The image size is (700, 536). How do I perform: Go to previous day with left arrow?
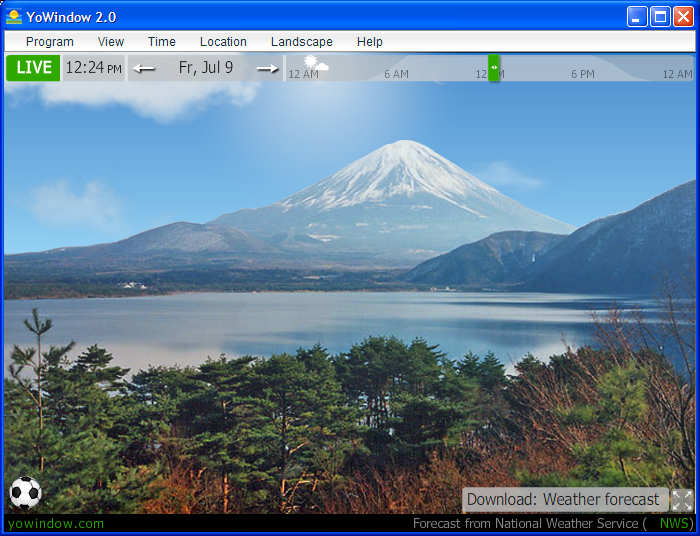(x=145, y=68)
